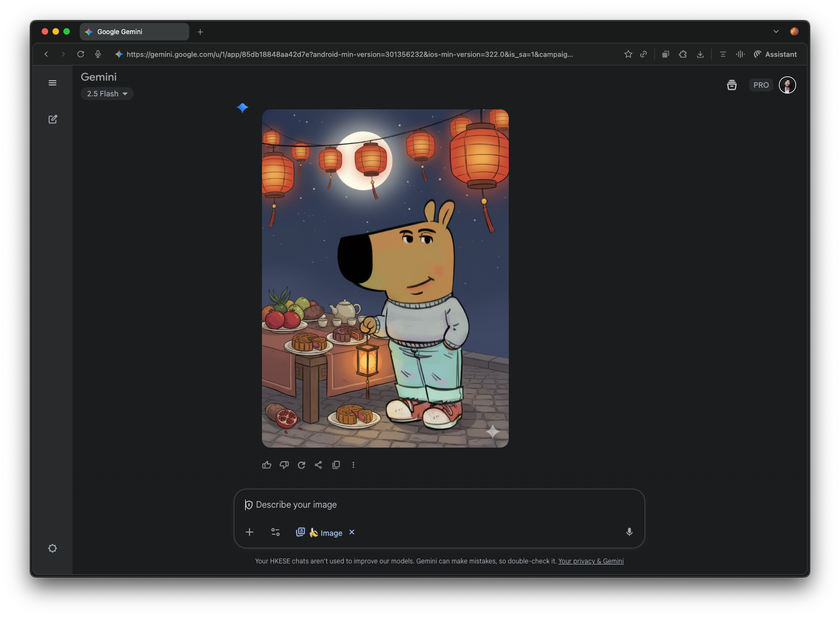Image resolution: width=840 pixels, height=617 pixels.
Task: Share the generated image response
Action: 318,465
